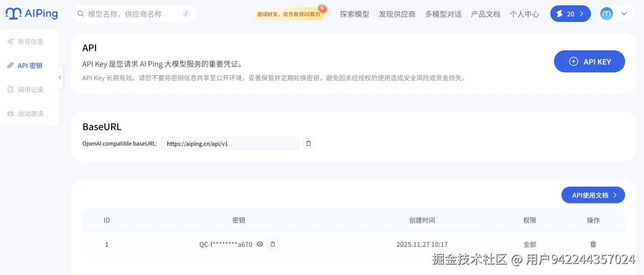Click the masked key text QC-f********a670
644x275 pixels.
click(x=226, y=245)
